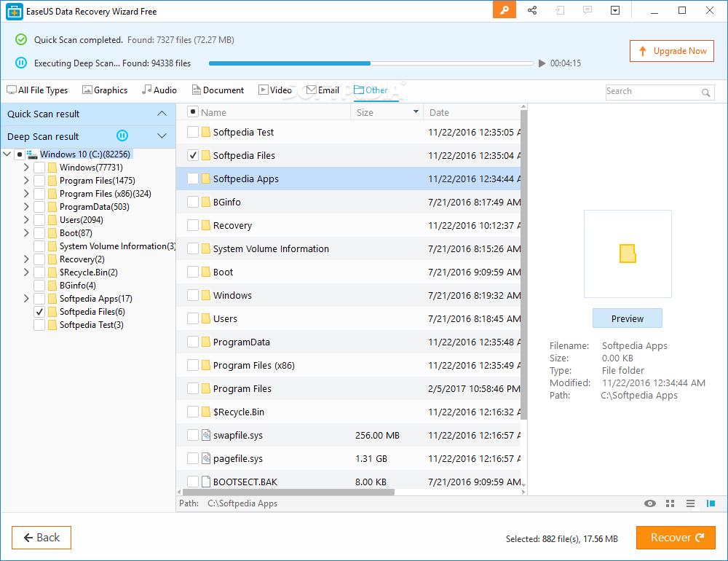Collapse the Windows 10 (C:) tree node
Image resolution: width=728 pixels, height=561 pixels.
pyautogui.click(x=7, y=154)
